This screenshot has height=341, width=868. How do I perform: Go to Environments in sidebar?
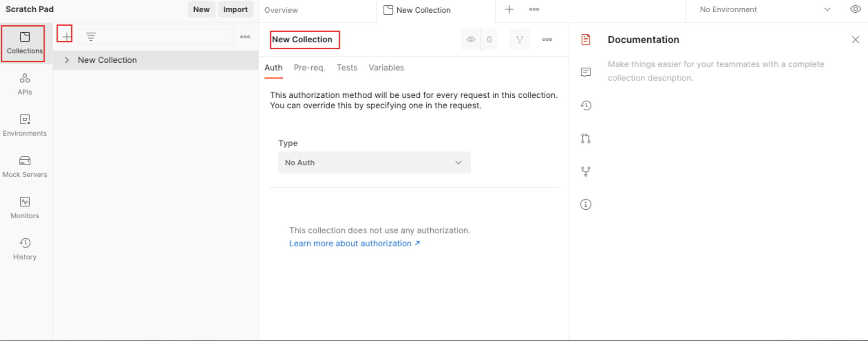pos(25,125)
